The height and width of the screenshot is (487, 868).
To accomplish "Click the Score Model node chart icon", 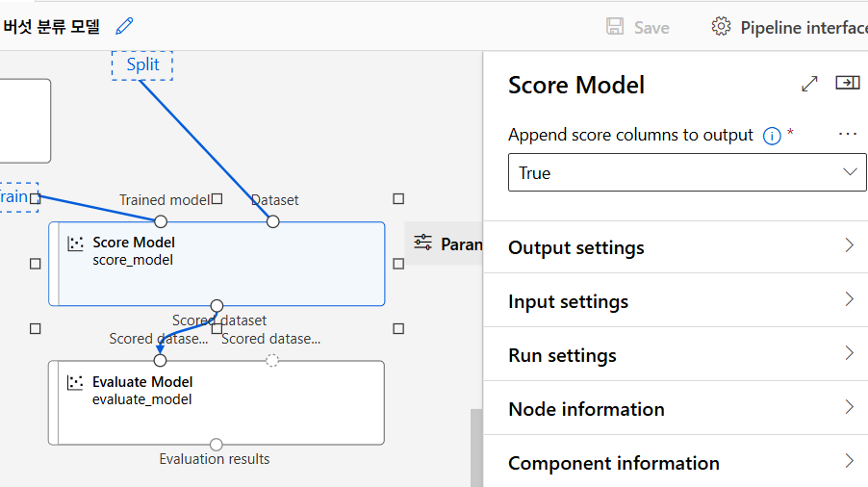I will pyautogui.click(x=75, y=243).
